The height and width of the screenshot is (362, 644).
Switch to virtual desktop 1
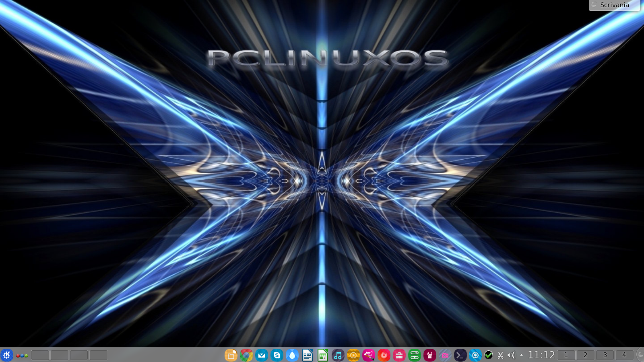[x=566, y=355]
